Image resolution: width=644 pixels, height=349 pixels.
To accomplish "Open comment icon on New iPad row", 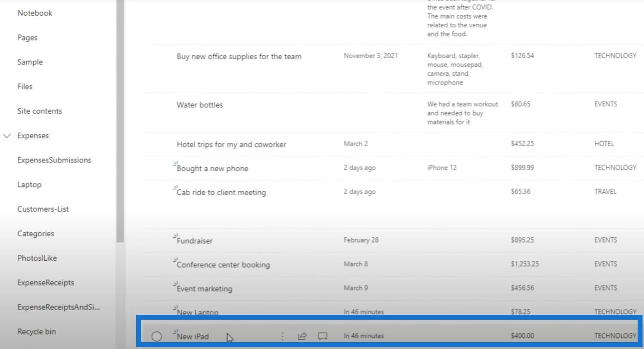I will click(322, 336).
